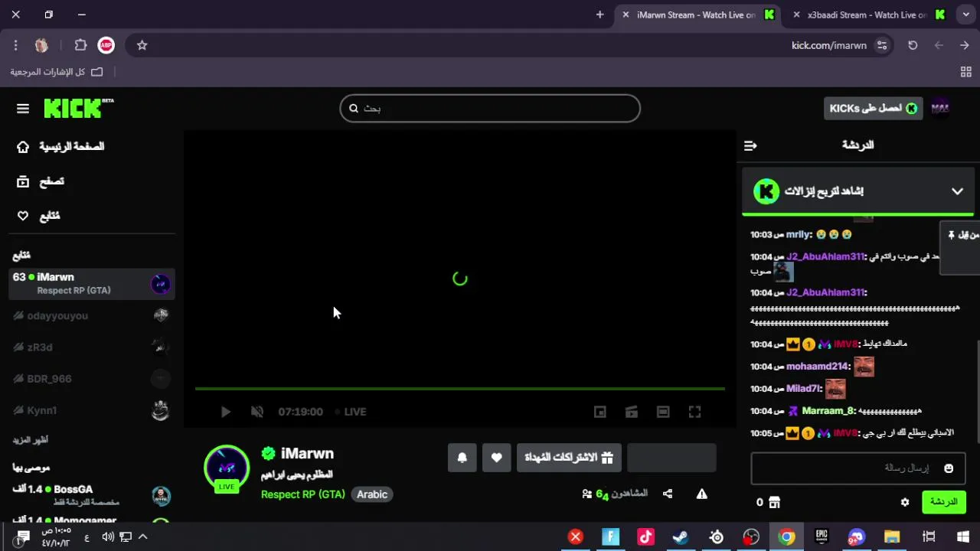Open the gift subscriptions button
Screen dimensions: 980x551
(569, 458)
